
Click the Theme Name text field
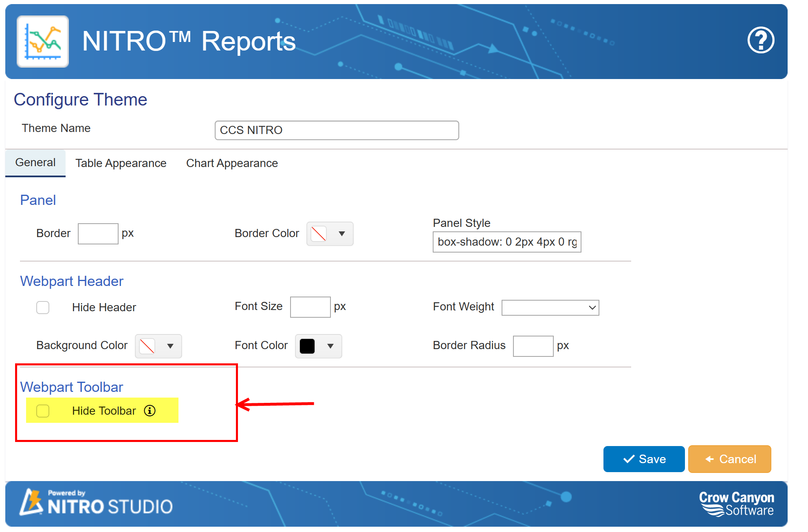coord(337,130)
